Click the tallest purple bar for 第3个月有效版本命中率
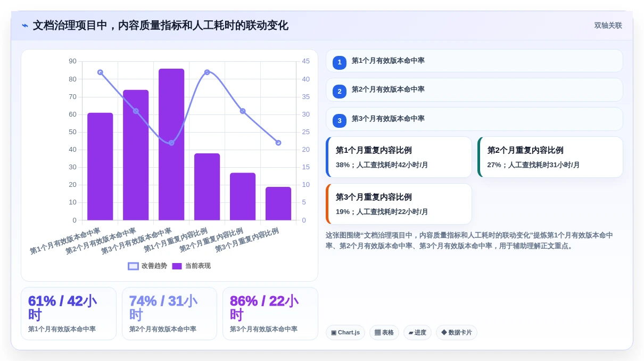The width and height of the screenshot is (644, 361). pyautogui.click(x=171, y=144)
